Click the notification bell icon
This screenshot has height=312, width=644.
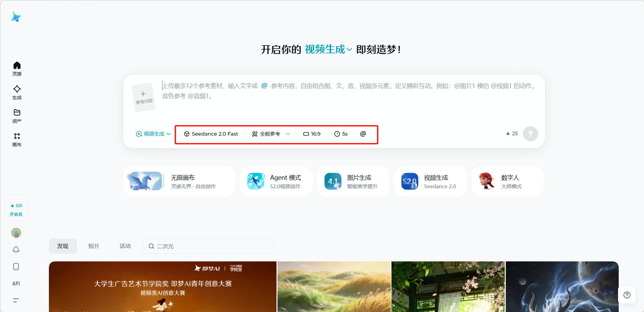coord(16,250)
